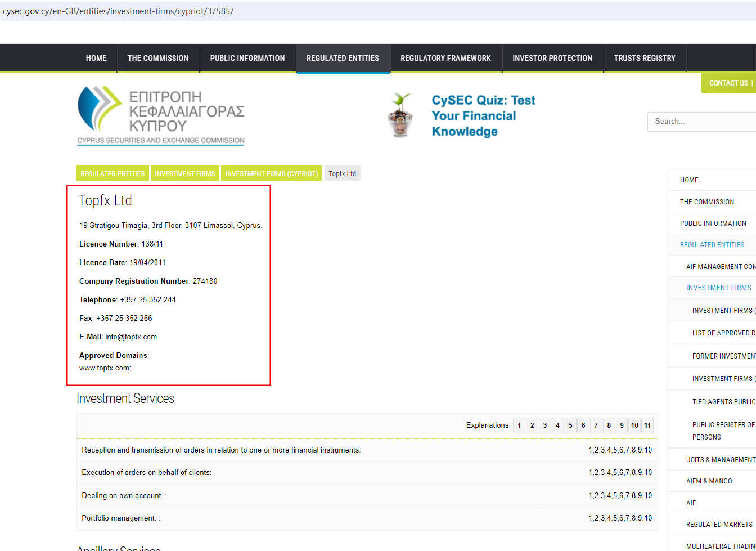Open explanation number 11
The image size is (756, 551).
[647, 425]
